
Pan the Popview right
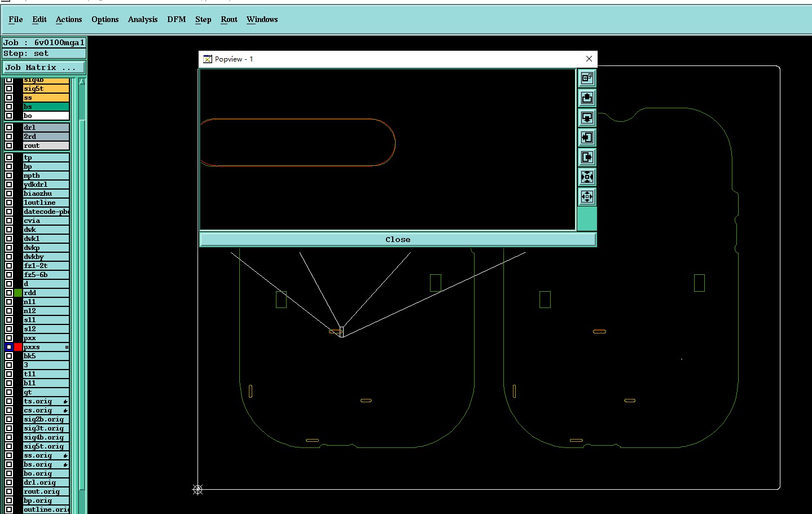(587, 157)
